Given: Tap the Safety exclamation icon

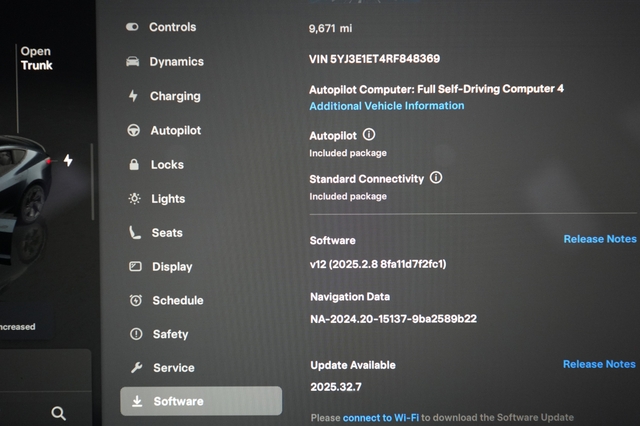Looking at the screenshot, I should click(136, 334).
